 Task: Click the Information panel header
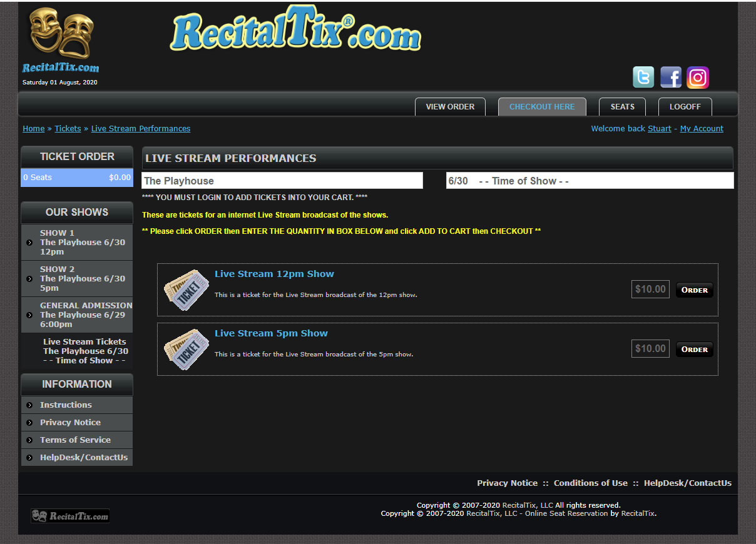(77, 385)
